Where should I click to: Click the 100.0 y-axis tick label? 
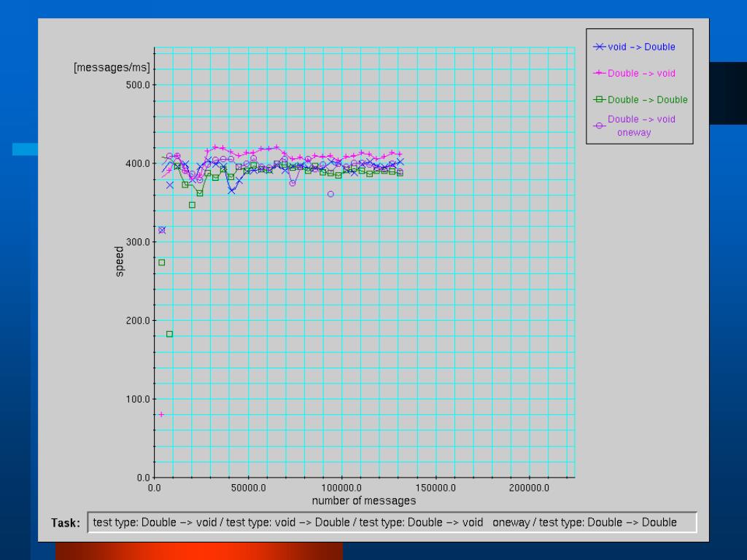[x=138, y=399]
